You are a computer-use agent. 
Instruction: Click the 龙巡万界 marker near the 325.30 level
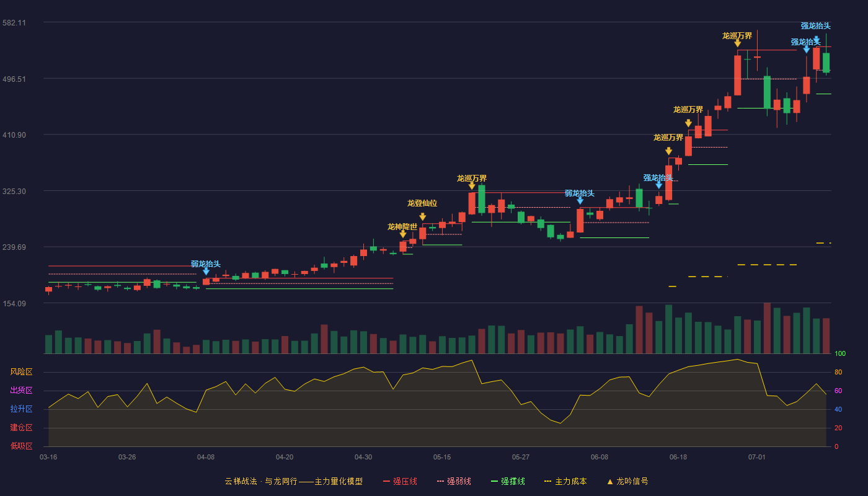click(472, 185)
